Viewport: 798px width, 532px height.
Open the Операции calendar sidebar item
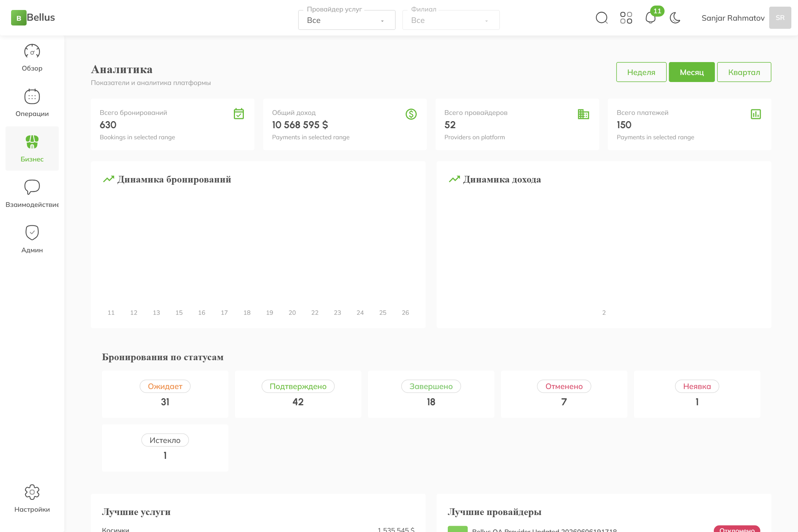(32, 103)
